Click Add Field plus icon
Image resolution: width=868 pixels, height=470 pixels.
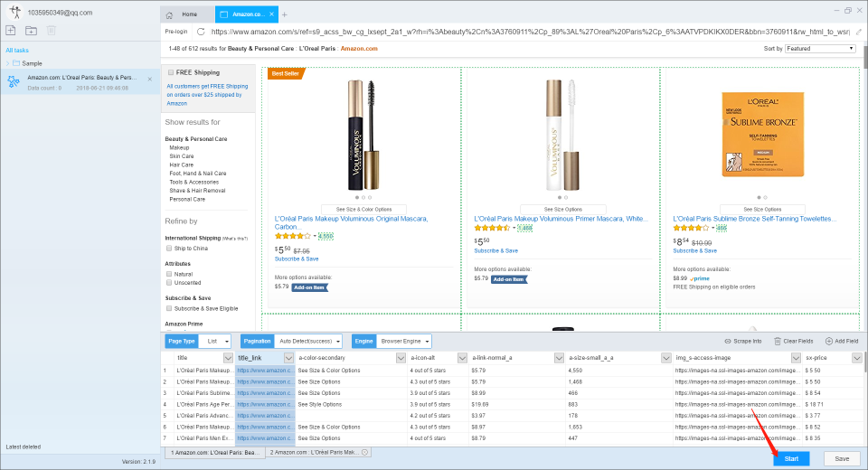click(x=829, y=341)
